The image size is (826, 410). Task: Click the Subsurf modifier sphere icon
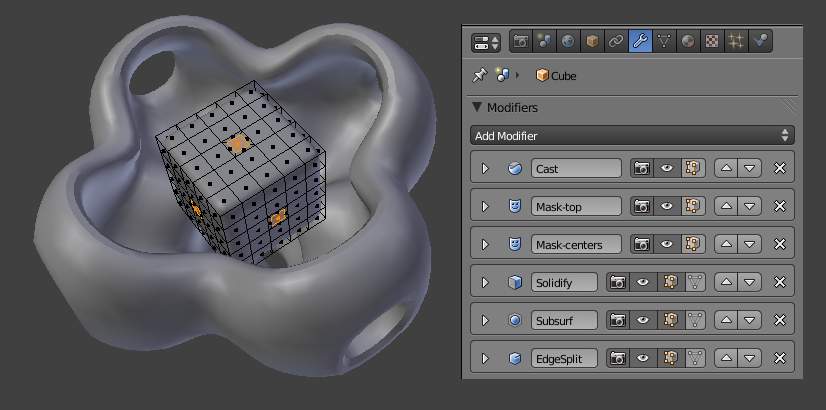(515, 320)
